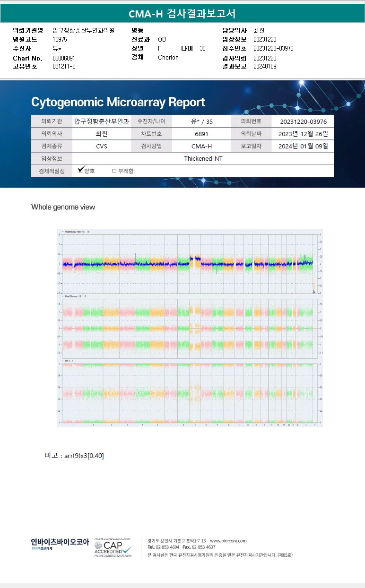The image size is (365, 588).
Task: Click the 의뢰번호 cell in the report table
Action: [303, 121]
